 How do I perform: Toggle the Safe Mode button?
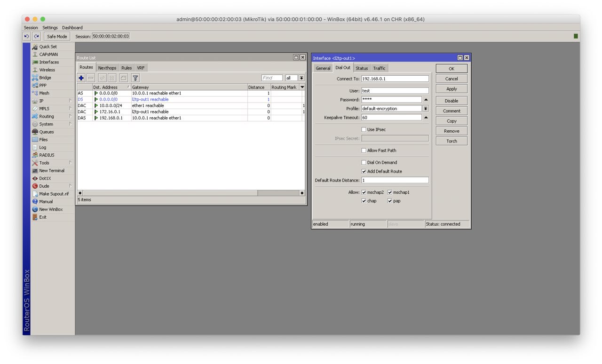pos(57,36)
